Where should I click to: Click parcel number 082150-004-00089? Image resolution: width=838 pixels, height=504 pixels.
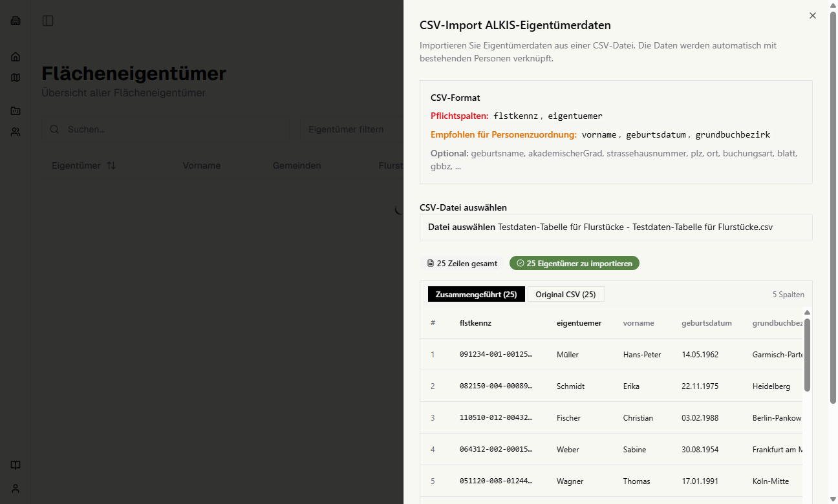[497, 386]
